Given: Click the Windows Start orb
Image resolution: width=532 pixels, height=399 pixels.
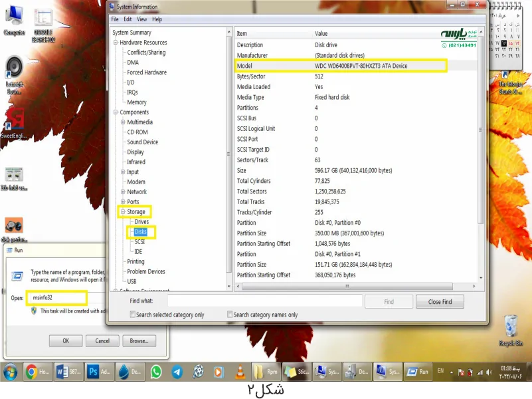Looking at the screenshot, I should (10, 372).
